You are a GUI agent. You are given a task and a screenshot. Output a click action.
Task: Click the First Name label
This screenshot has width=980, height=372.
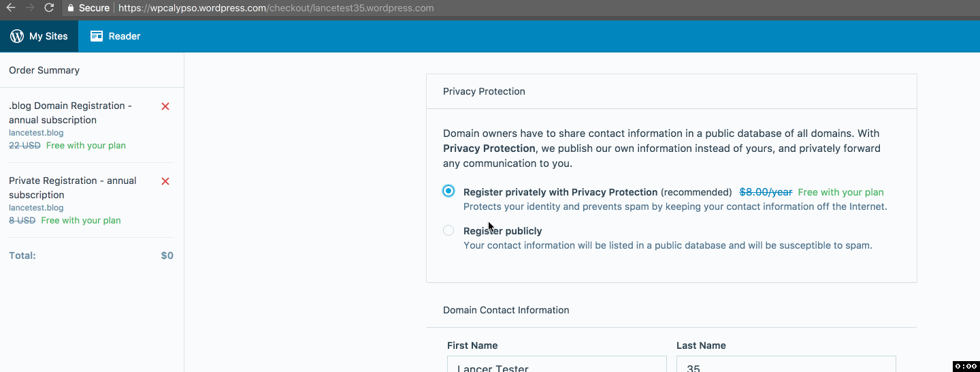coord(472,345)
